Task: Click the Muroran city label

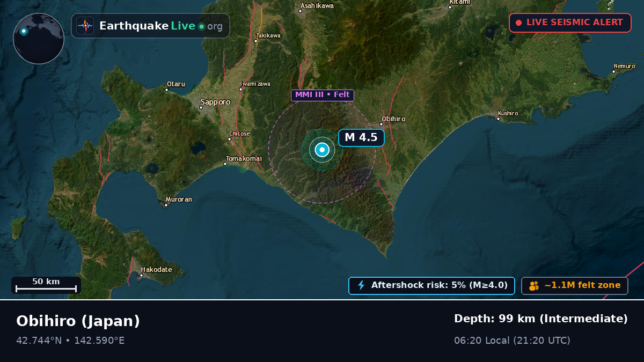Action: pyautogui.click(x=179, y=200)
